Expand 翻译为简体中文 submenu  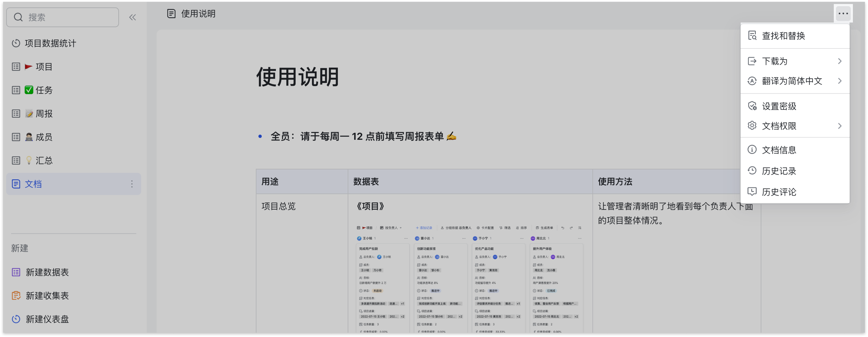pyautogui.click(x=839, y=81)
